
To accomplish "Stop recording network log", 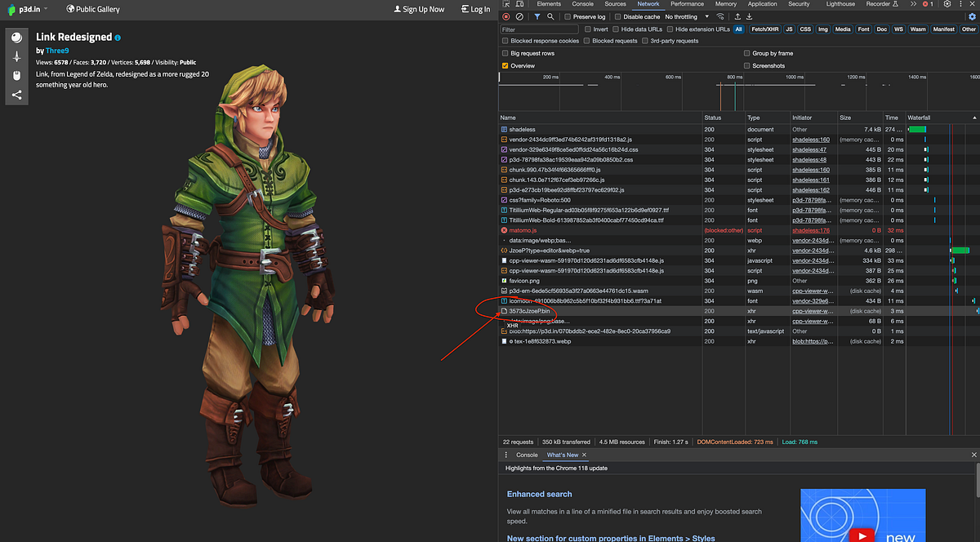I will [506, 16].
